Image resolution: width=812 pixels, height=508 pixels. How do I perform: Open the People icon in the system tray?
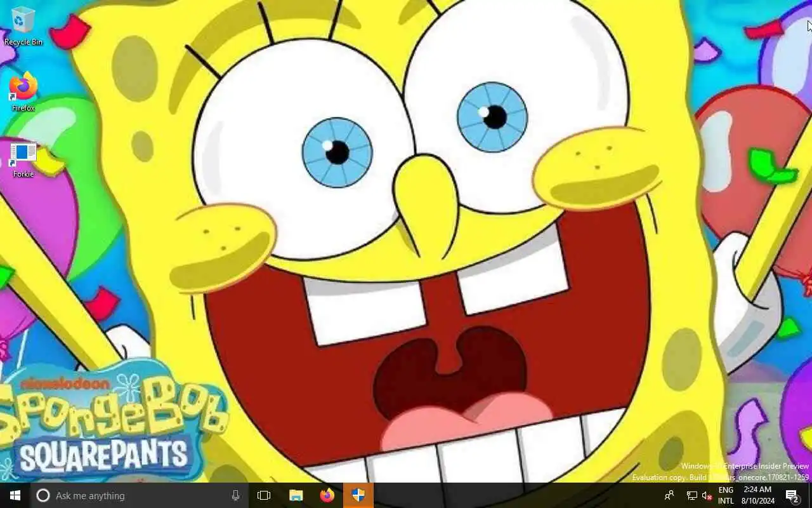click(669, 495)
